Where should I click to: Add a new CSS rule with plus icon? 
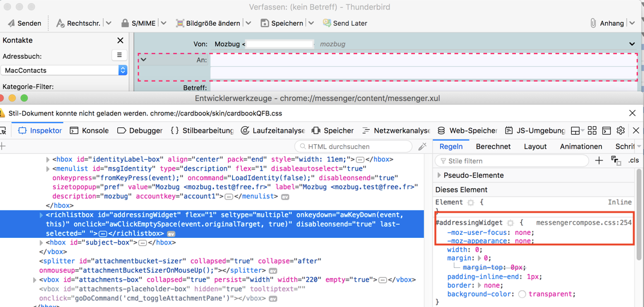tap(599, 161)
